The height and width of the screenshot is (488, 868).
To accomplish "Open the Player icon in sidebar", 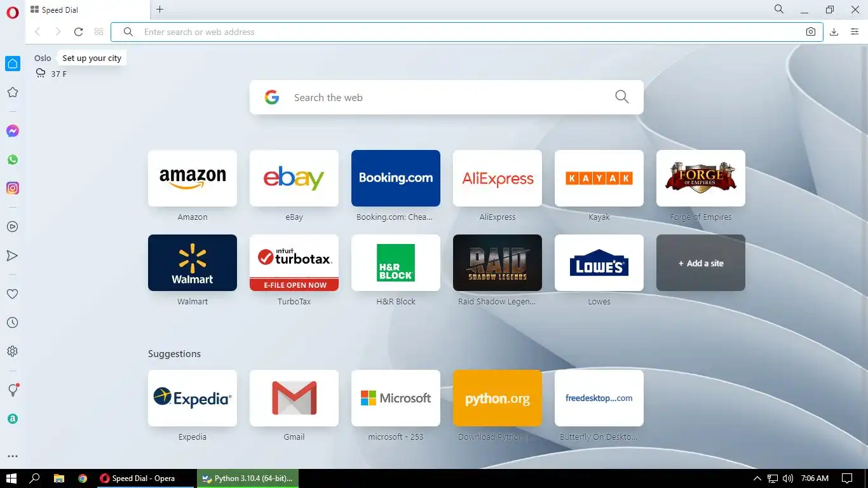I will pyautogui.click(x=13, y=227).
